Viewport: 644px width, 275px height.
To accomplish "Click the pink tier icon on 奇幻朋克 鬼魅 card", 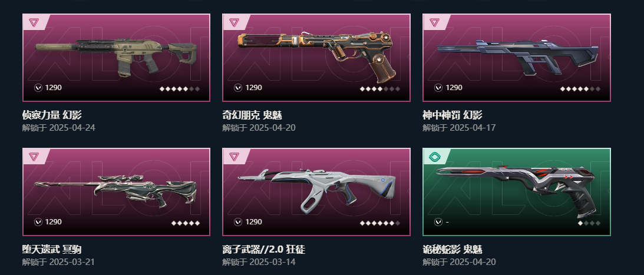I will (234, 22).
